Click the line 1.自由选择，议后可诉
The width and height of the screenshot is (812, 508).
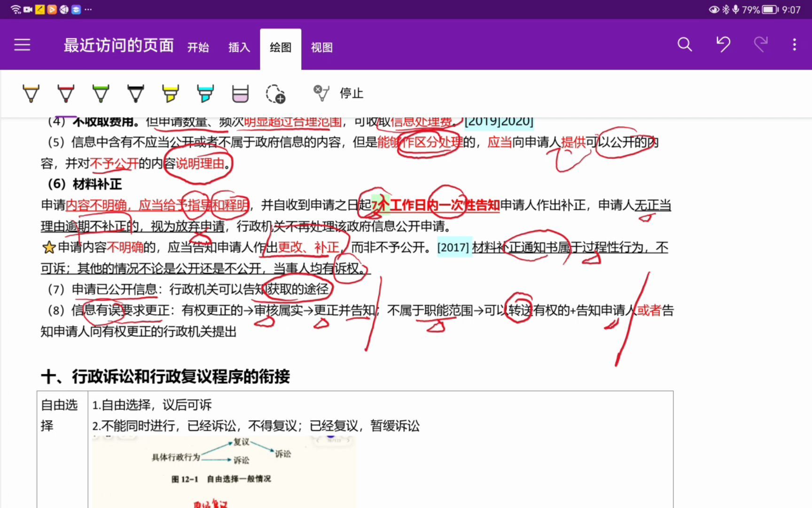point(152,405)
